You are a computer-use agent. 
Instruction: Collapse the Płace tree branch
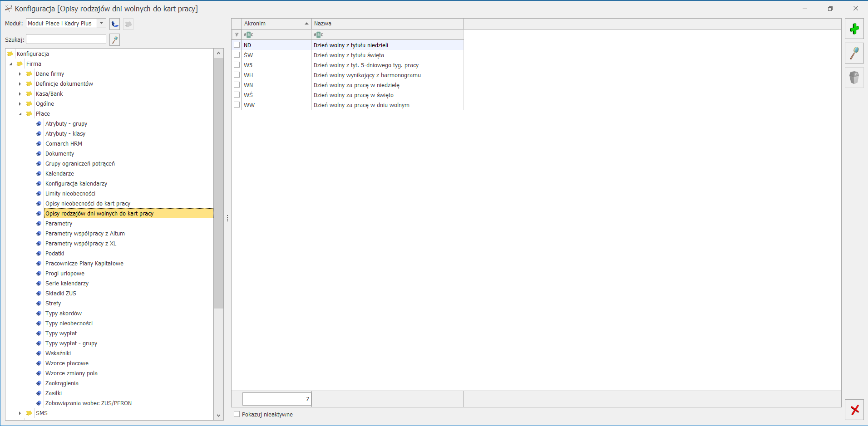click(20, 114)
